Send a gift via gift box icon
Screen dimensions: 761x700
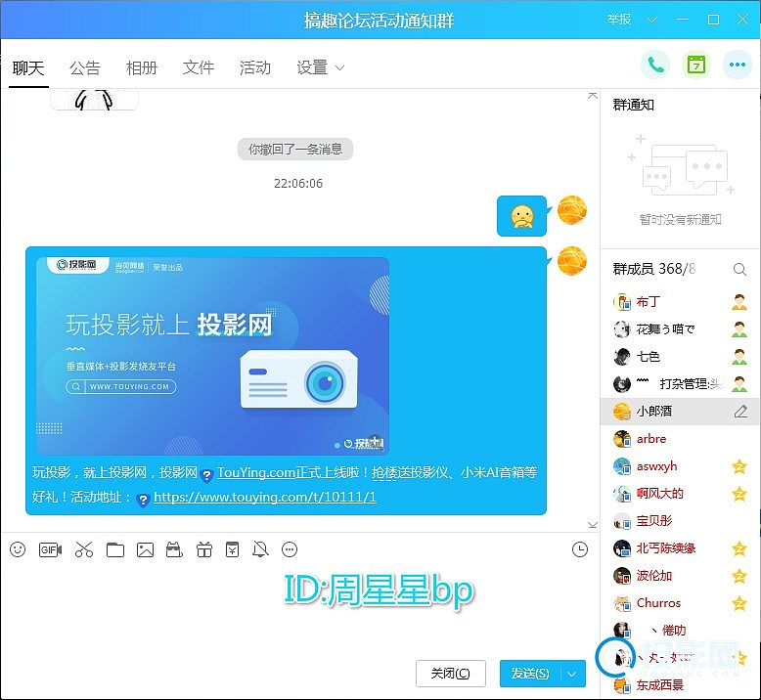[x=204, y=549]
